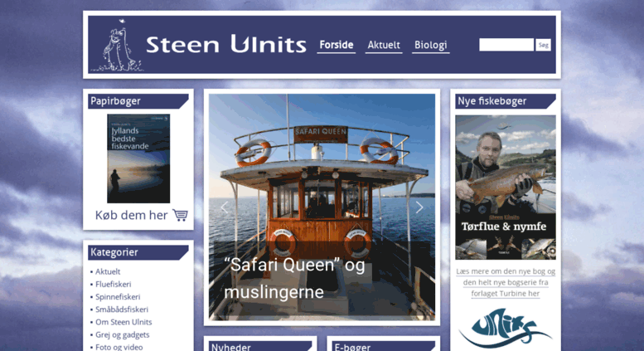The width and height of the screenshot is (644, 351).
Task: Open the Forside menu item
Action: tap(337, 45)
